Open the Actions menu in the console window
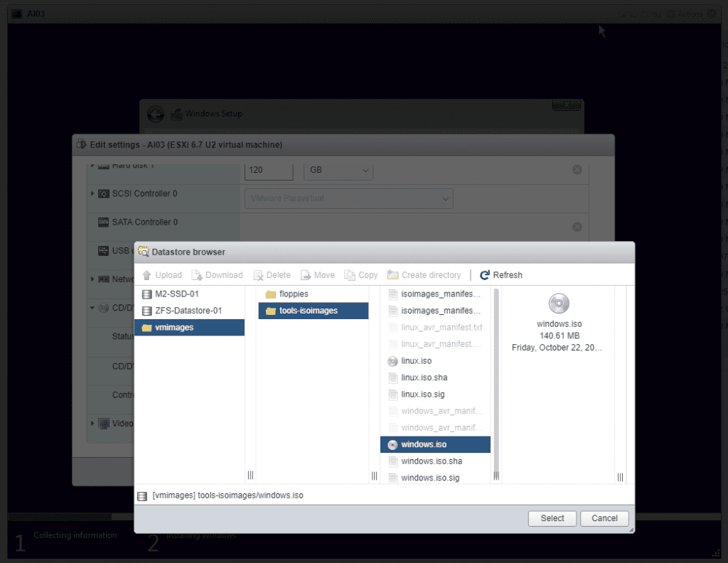This screenshot has height=563, width=728. coord(685,14)
